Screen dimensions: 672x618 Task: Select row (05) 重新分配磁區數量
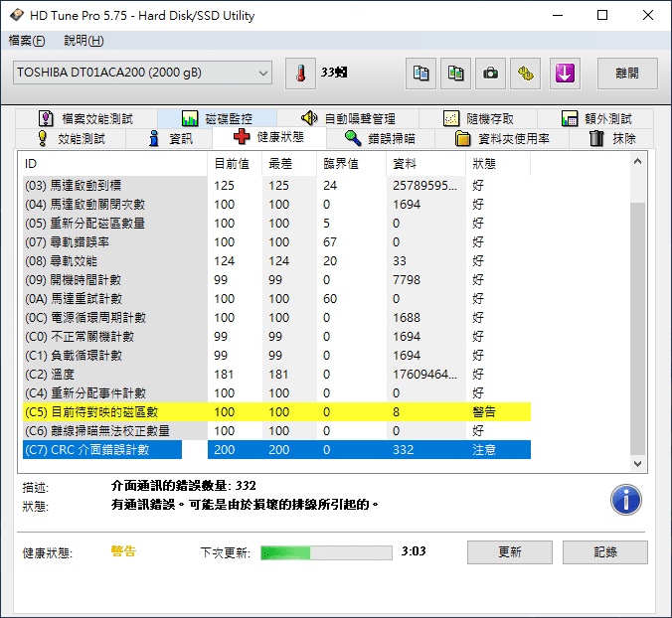coord(277,224)
